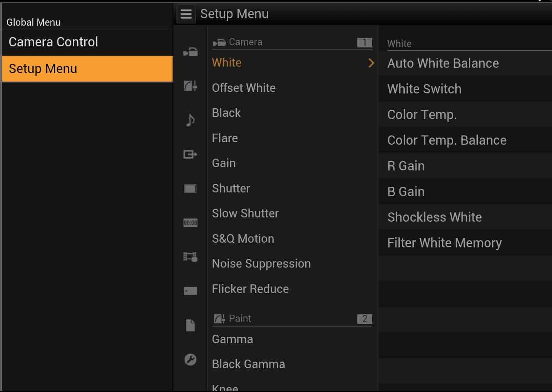Select the Recording film category icon

[x=190, y=257]
